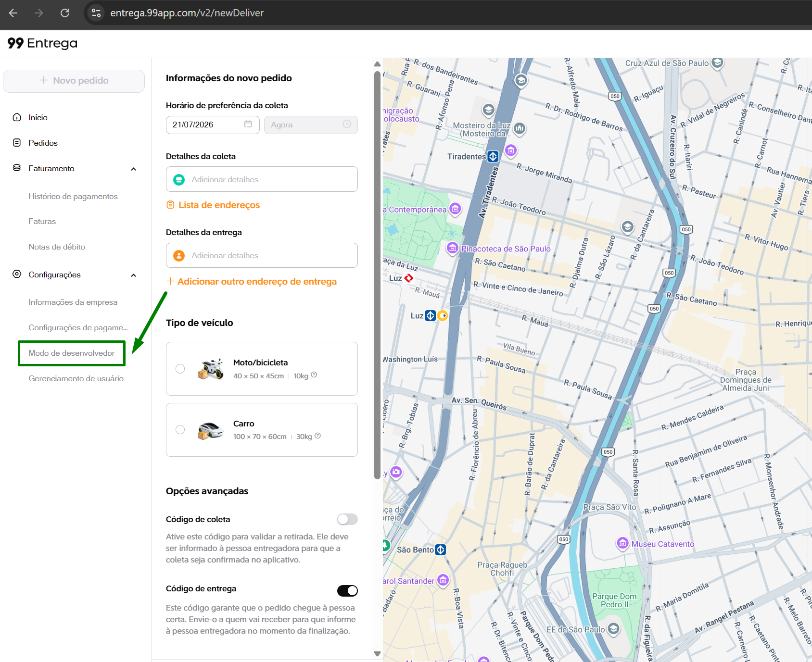
Task: Click Mosteiro da Luz map marker
Action: pyautogui.click(x=520, y=129)
